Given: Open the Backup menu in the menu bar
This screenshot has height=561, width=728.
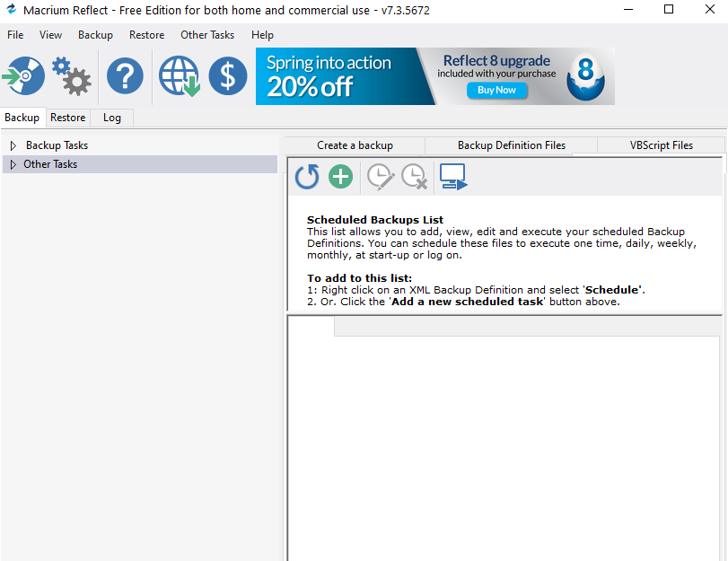Looking at the screenshot, I should pyautogui.click(x=95, y=35).
